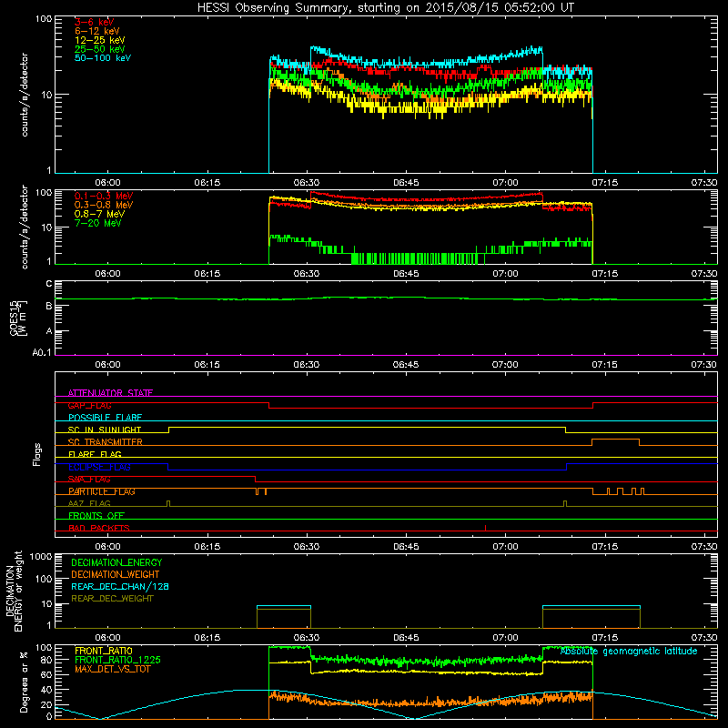
Task: Click the 07:00 tick under the MeV plot
Action: pos(505,274)
